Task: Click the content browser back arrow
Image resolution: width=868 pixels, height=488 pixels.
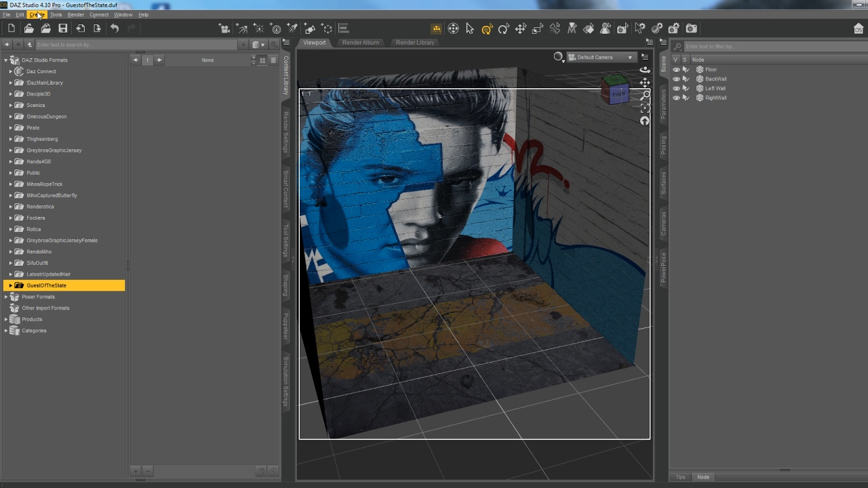Action: [x=7, y=45]
